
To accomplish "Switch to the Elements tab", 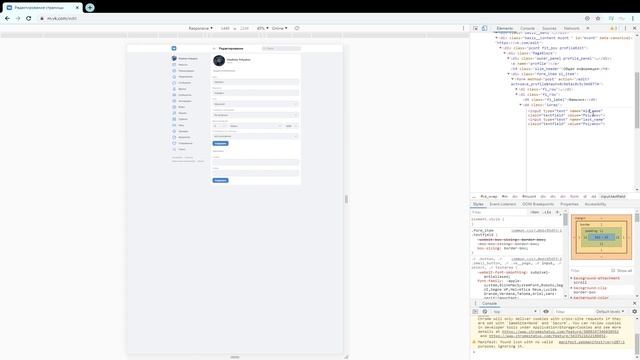I will tap(505, 28).
